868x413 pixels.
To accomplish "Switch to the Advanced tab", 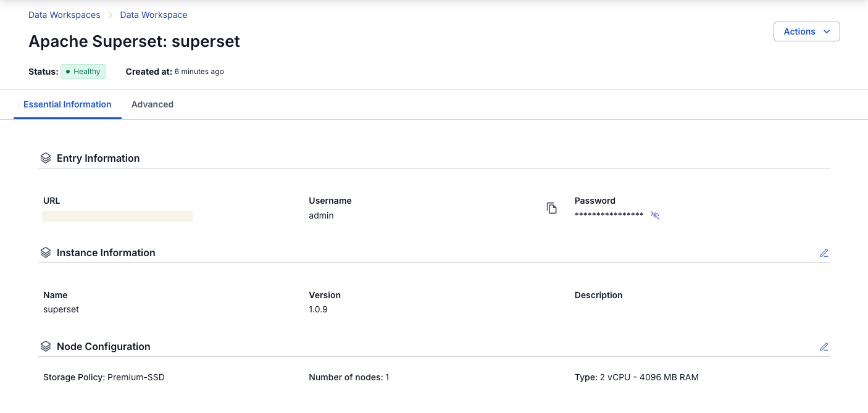I will (152, 104).
